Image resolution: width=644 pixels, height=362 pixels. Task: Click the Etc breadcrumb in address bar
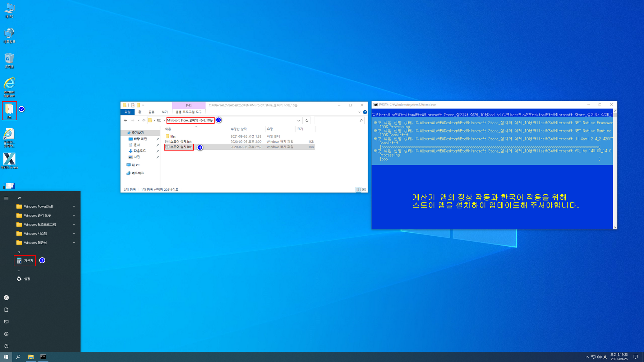click(159, 120)
